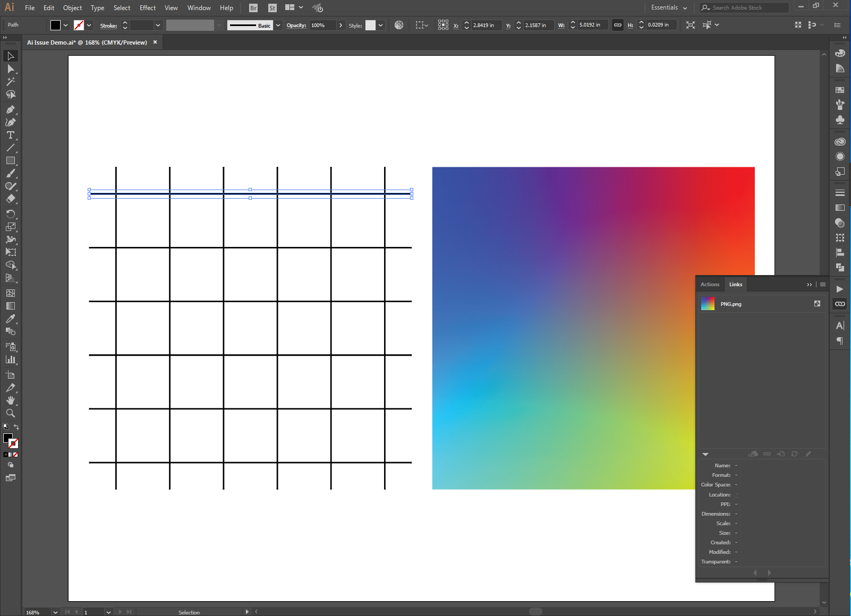Select the Direct Selection tool
This screenshot has width=851, height=616.
(11, 69)
